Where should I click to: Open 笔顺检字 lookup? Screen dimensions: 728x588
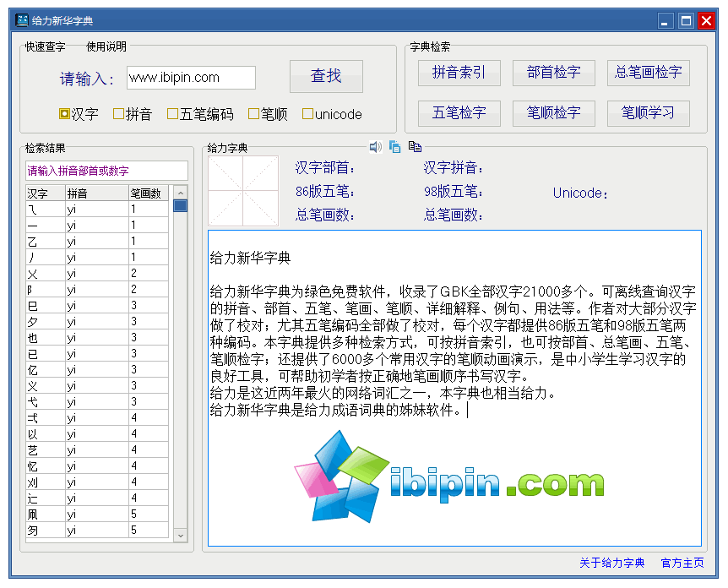pos(553,113)
